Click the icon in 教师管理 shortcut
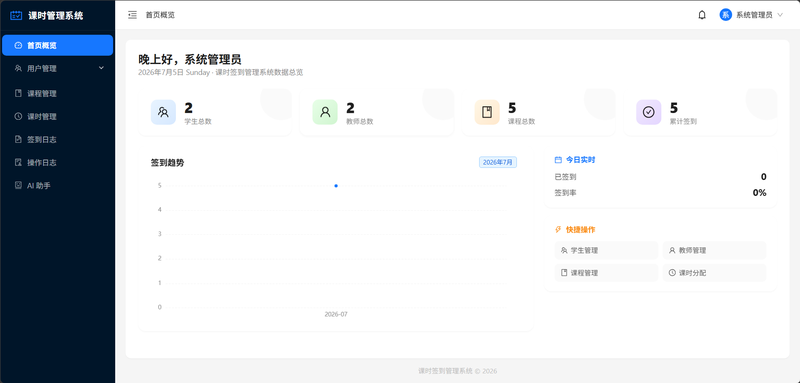Viewport: 800px width, 383px height. (672, 250)
